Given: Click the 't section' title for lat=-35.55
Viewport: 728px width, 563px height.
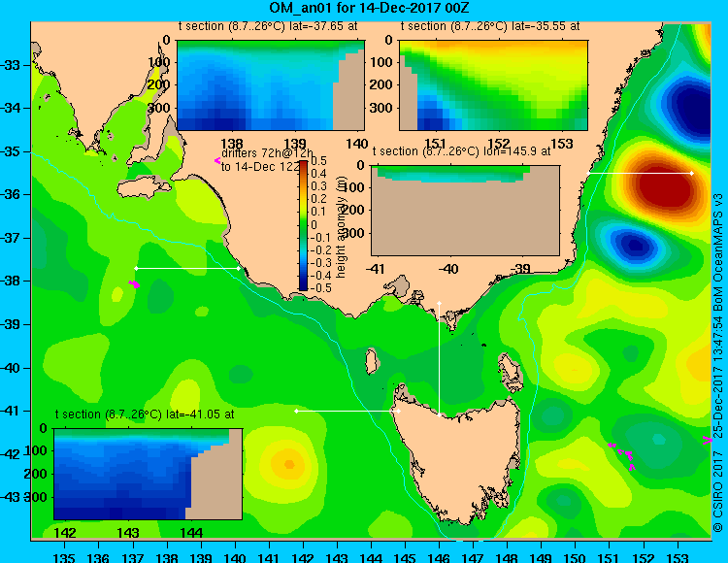Looking at the screenshot, I should (x=490, y=26).
